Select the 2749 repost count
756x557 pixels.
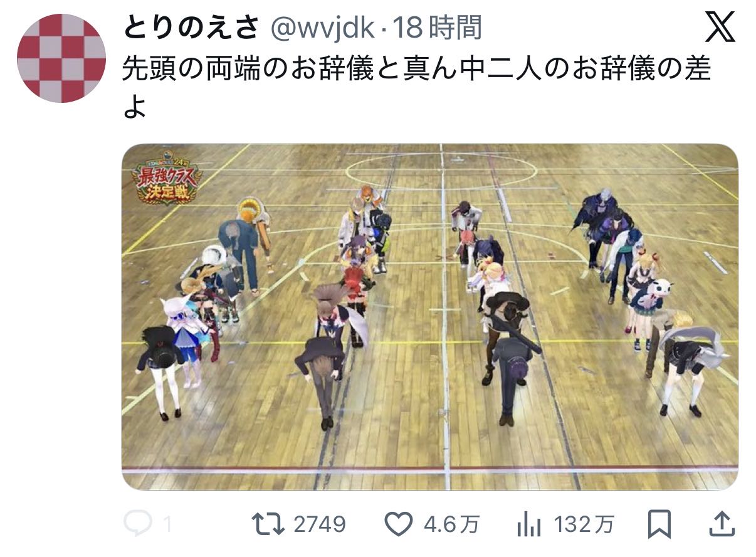pos(319,524)
